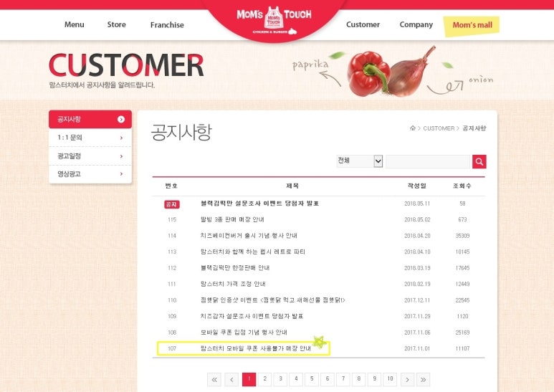Expand the 영상광고 sidebar chevron
The width and height of the screenshot is (554, 392).
[121, 173]
